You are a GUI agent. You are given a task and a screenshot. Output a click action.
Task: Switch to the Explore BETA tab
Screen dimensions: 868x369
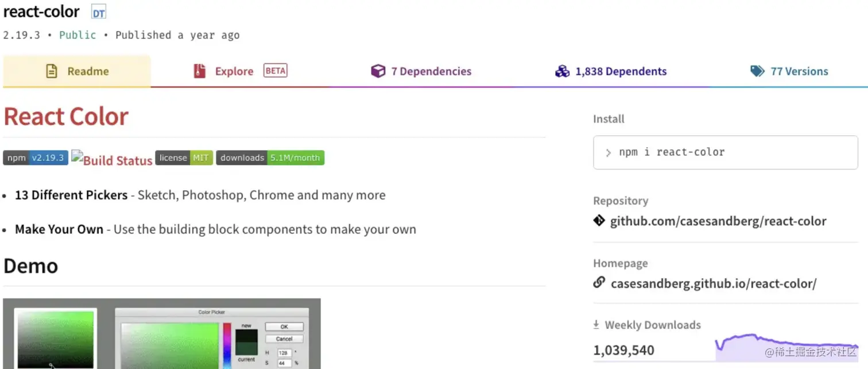coord(240,71)
